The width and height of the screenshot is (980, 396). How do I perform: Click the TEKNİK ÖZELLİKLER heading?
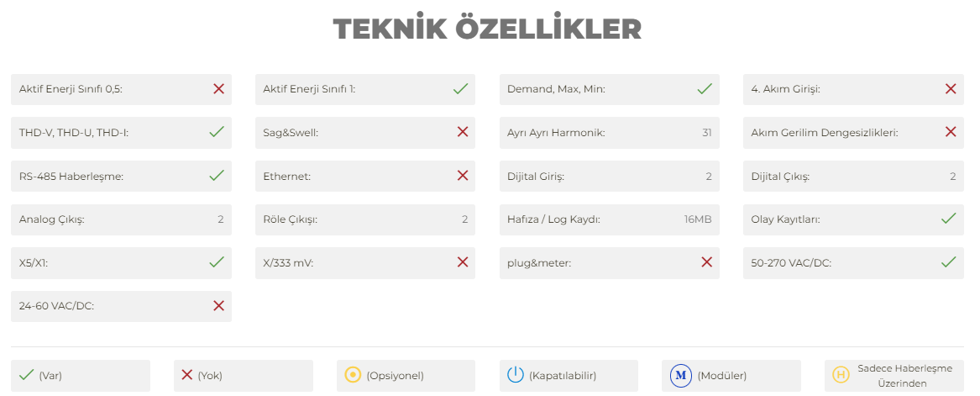(x=488, y=29)
